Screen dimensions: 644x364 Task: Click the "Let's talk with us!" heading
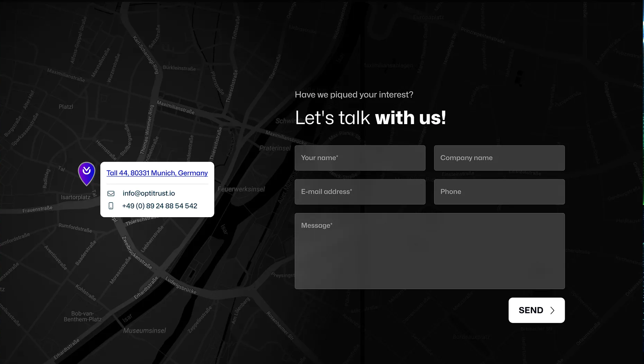370,118
